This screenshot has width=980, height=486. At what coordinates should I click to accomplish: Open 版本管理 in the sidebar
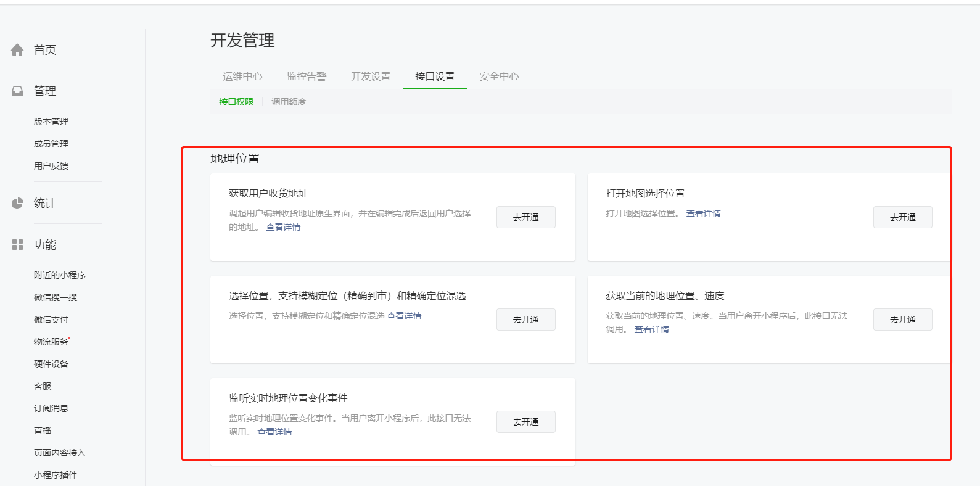click(51, 121)
